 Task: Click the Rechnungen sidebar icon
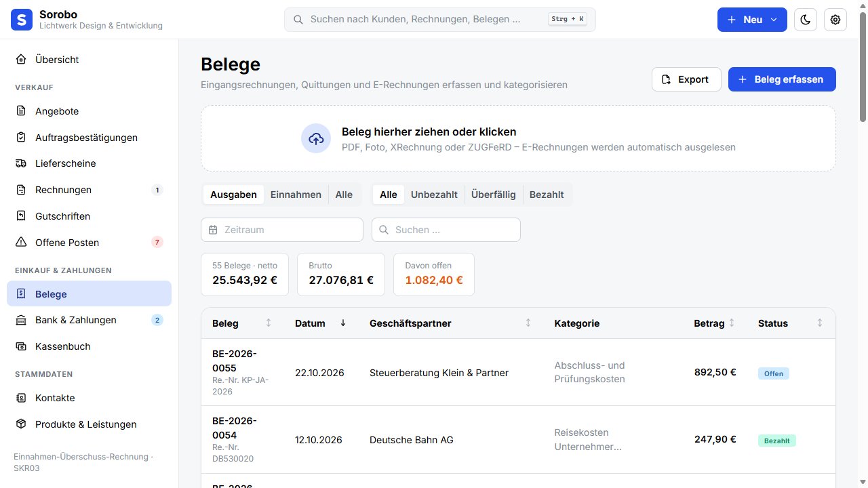[22, 190]
